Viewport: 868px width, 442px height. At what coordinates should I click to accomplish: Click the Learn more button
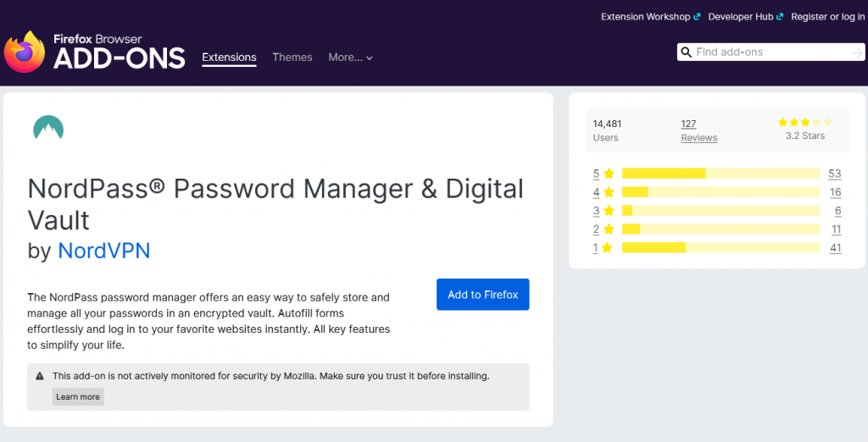[78, 396]
